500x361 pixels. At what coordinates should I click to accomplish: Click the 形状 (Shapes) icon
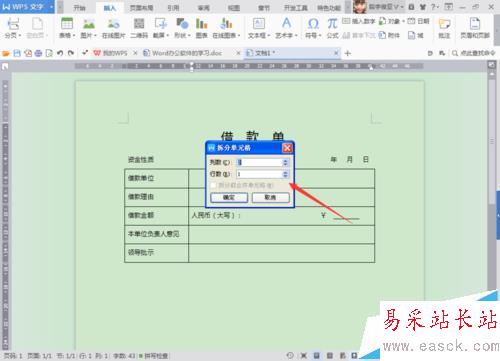182,24
